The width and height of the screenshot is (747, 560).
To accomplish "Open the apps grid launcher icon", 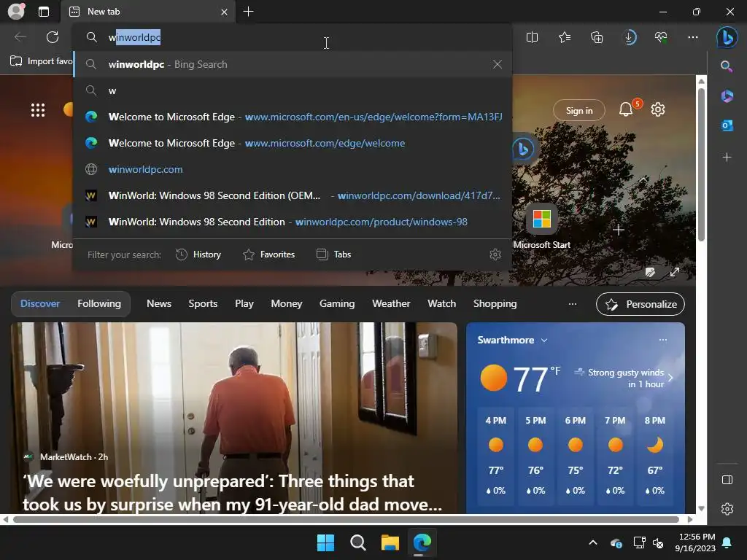I will coord(38,110).
